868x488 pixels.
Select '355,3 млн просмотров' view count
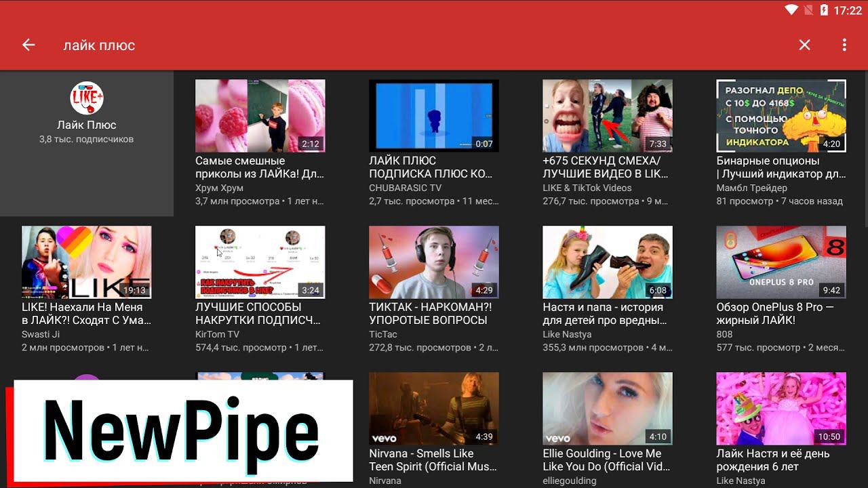593,348
